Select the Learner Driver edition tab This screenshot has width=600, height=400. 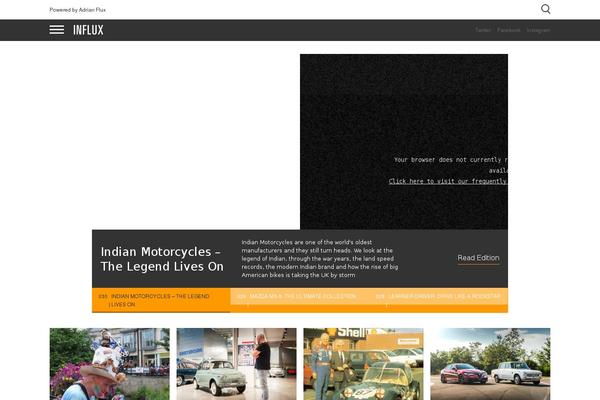(439, 297)
